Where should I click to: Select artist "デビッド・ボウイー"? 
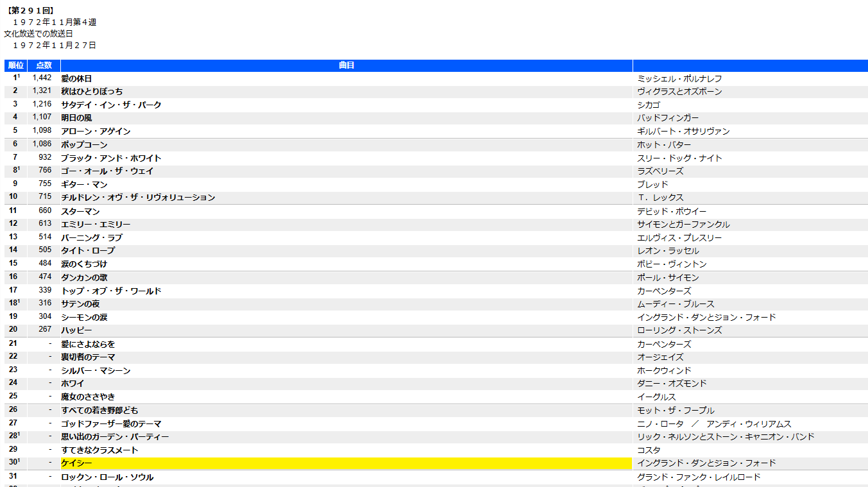tap(672, 212)
